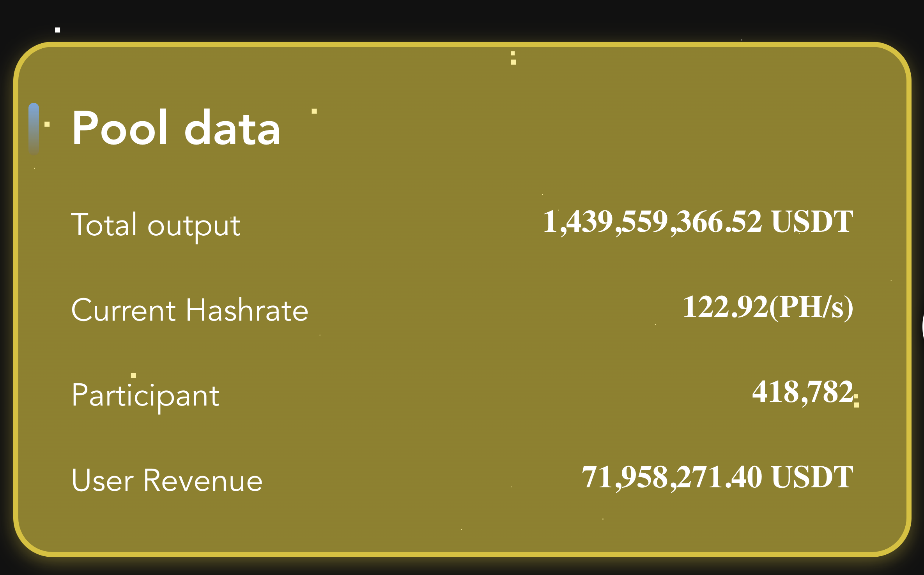Image resolution: width=924 pixels, height=575 pixels.
Task: Click the blue accent bar beside Pool data
Action: pyautogui.click(x=34, y=129)
